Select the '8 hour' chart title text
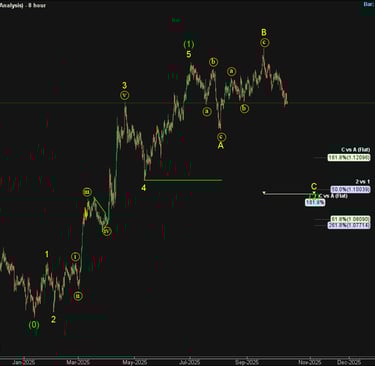Viewport: 375px width, 366px height. [x=36, y=5]
